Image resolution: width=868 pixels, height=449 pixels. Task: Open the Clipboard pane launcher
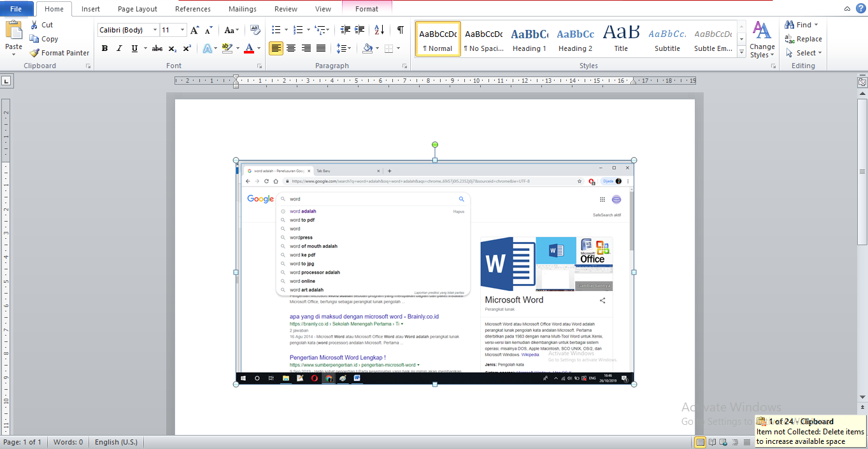(x=88, y=66)
